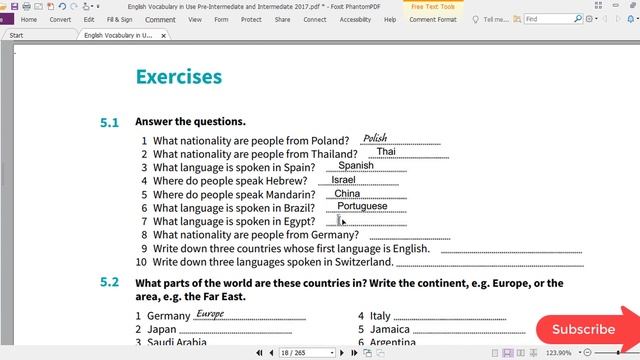
Task: Open the Home ribbon tab
Action: click(29, 19)
